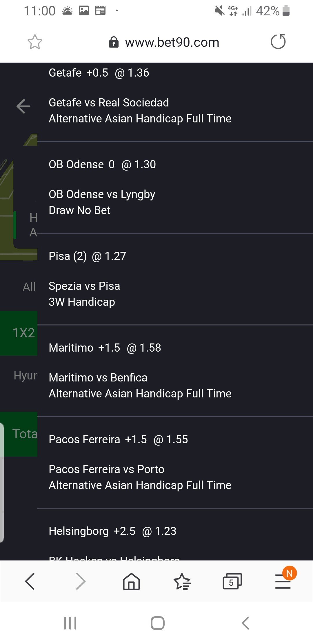Open the bookmarks list icon

(182, 581)
